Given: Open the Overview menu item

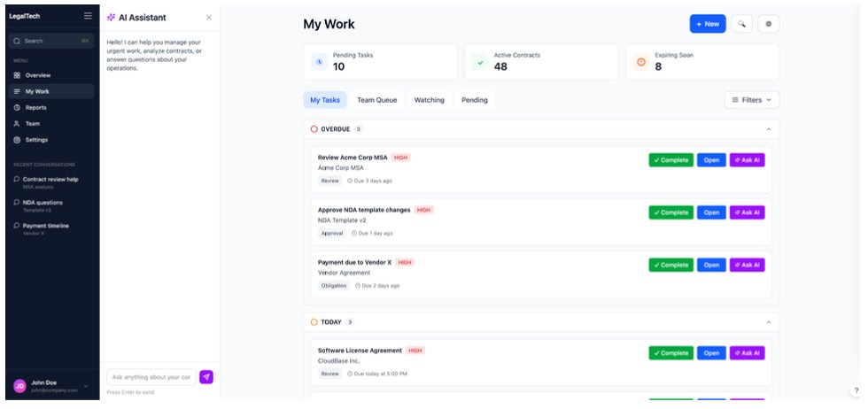Looking at the screenshot, I should pos(51,75).
